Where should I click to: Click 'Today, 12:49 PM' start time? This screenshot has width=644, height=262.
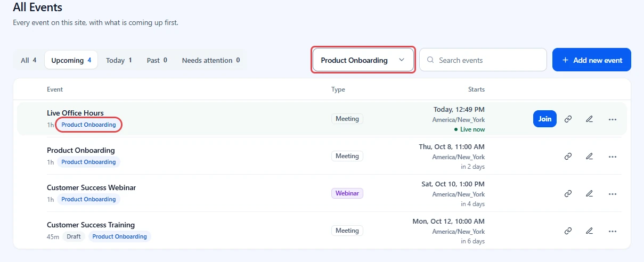pyautogui.click(x=459, y=109)
